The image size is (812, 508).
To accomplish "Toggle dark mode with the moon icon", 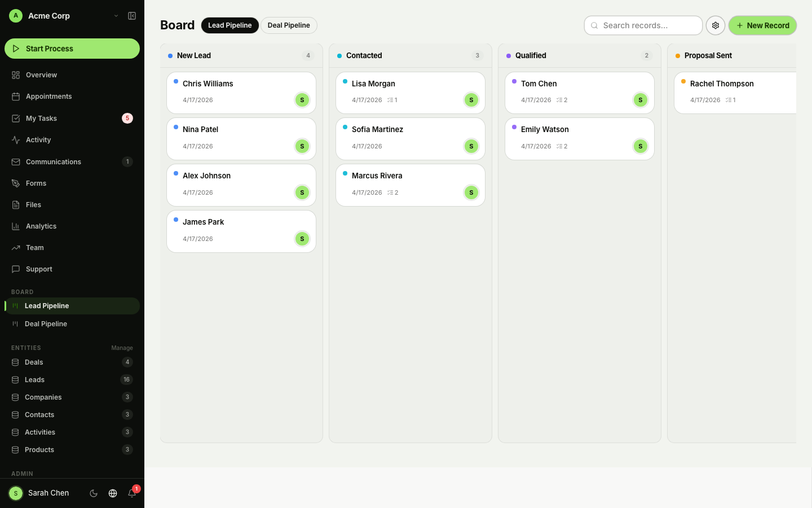I will [x=94, y=493].
